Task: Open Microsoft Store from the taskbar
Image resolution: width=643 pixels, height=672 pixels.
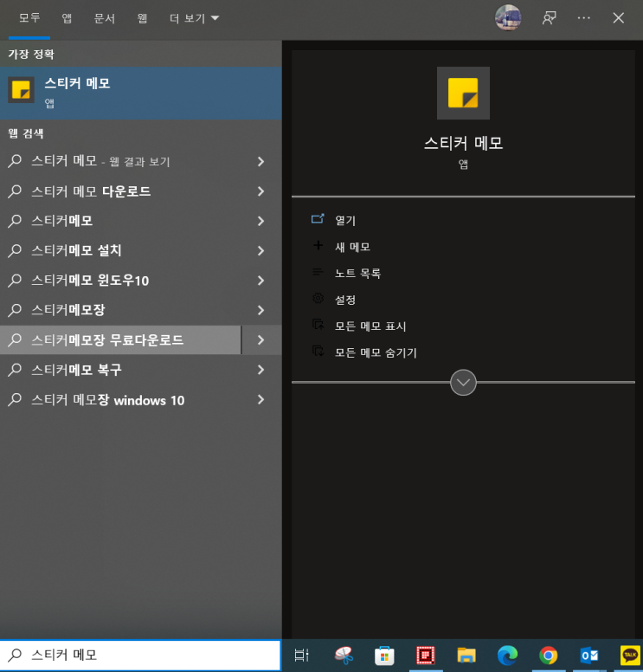Action: [x=384, y=656]
